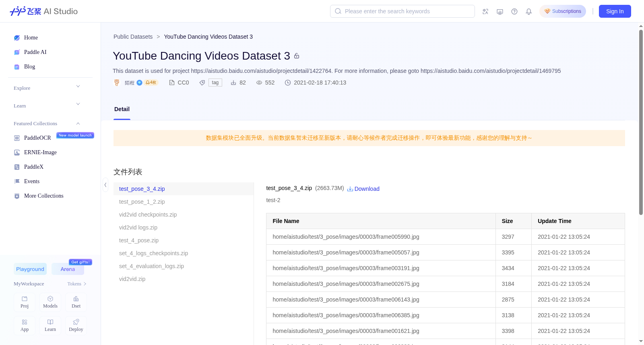The width and height of the screenshot is (644, 345).
Task: Open Models workspace shortcut
Action: pyautogui.click(x=50, y=302)
